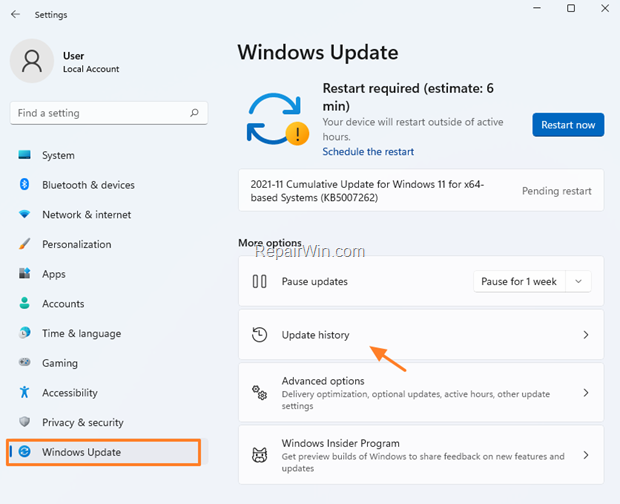Click Windows Insider Program title

[x=340, y=443]
